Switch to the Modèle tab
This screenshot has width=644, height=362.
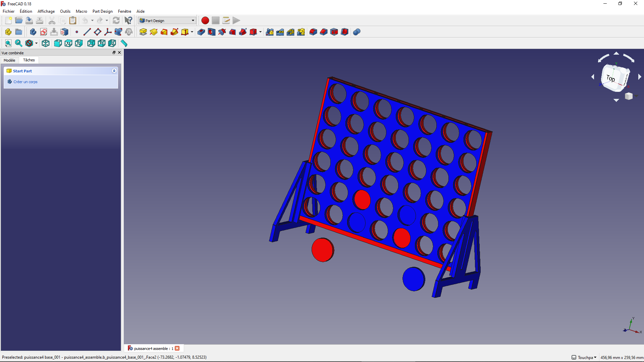pos(9,60)
